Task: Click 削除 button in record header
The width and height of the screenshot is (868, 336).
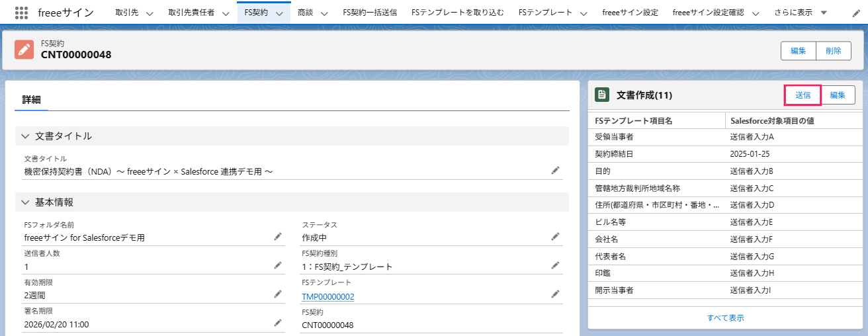Action: click(834, 51)
